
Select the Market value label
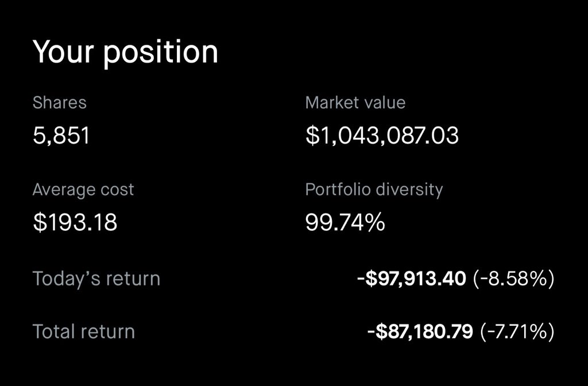click(x=355, y=102)
